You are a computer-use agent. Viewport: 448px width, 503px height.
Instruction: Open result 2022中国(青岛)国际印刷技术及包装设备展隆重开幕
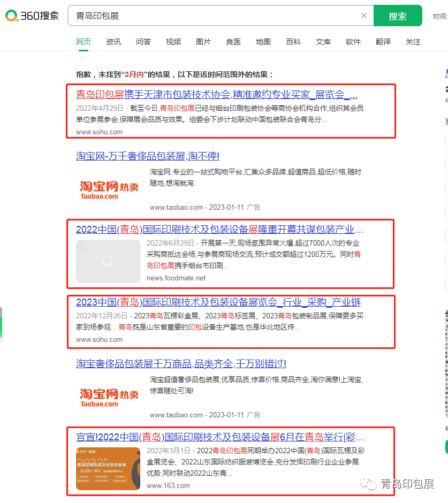click(219, 230)
